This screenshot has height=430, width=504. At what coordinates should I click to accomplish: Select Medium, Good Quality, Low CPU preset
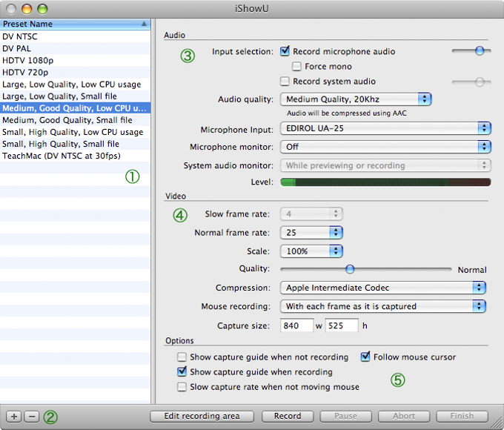click(75, 108)
